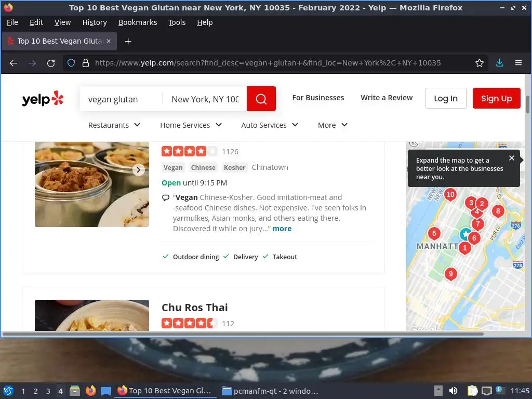Click map marker number 8

498,211
